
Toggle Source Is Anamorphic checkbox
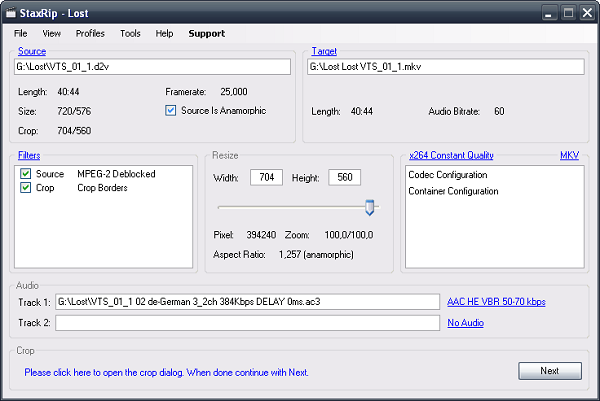(171, 111)
